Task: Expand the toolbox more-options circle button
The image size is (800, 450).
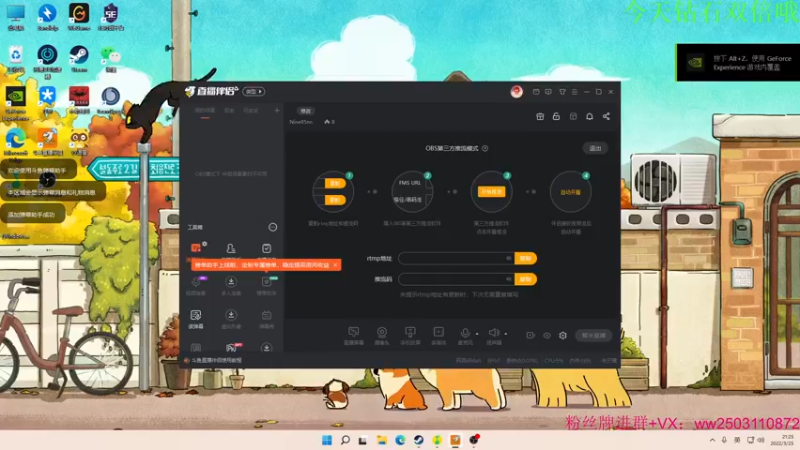Action: [273, 227]
